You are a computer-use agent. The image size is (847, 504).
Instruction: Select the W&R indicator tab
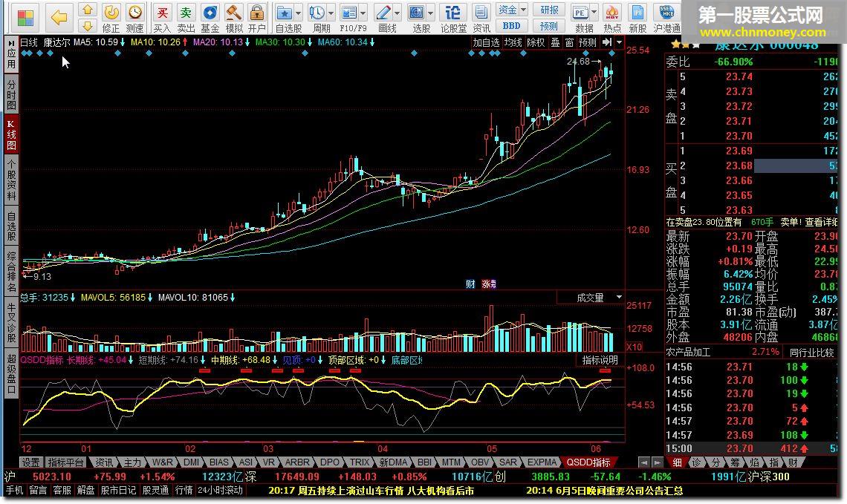coord(162,462)
